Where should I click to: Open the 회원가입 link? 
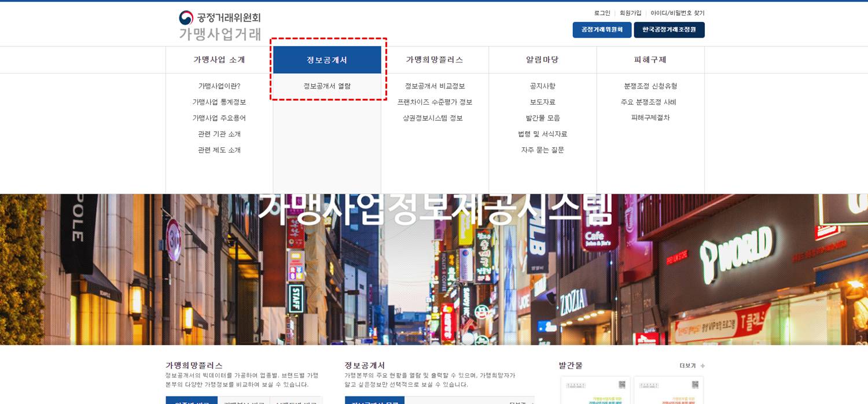pyautogui.click(x=630, y=13)
